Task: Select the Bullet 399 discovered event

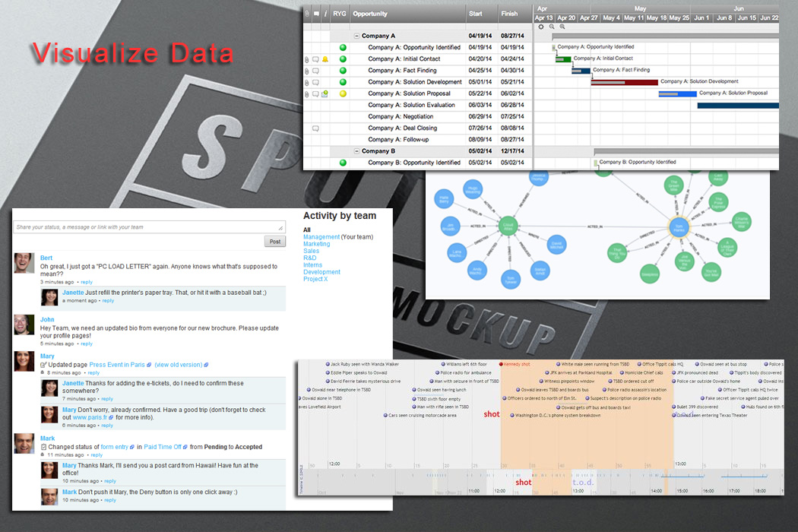Action: tap(695, 407)
